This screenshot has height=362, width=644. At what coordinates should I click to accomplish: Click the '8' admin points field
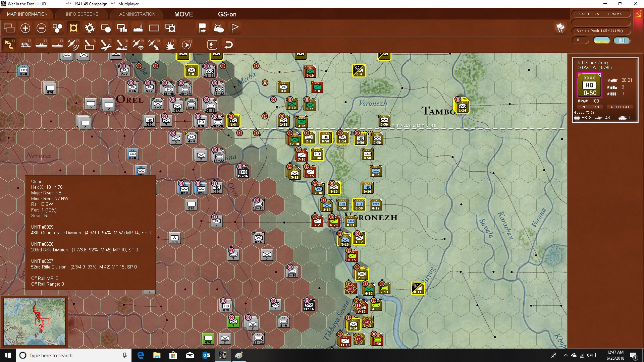[580, 40]
